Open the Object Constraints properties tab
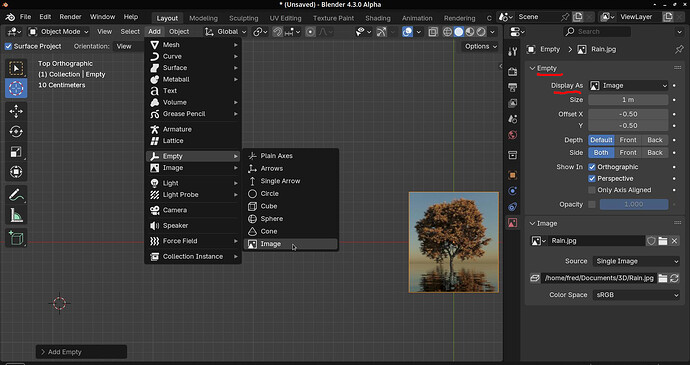Viewport: 690px width, 365px height. (x=512, y=207)
